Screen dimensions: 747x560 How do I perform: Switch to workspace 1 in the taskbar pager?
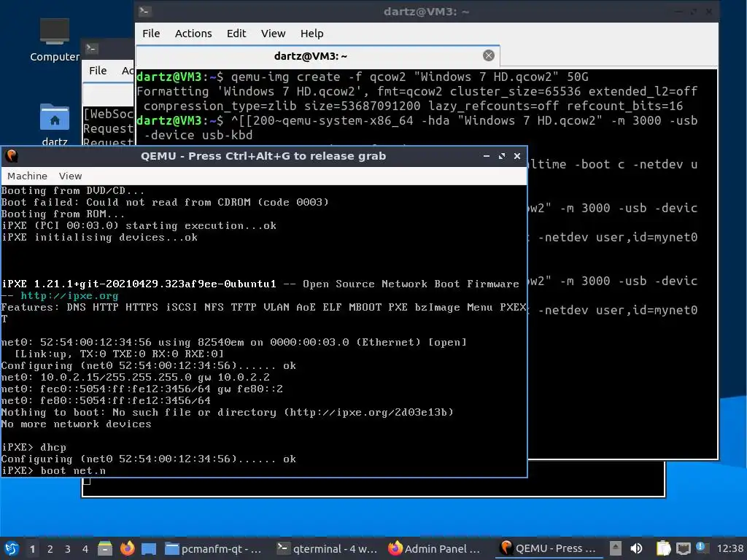click(x=32, y=549)
